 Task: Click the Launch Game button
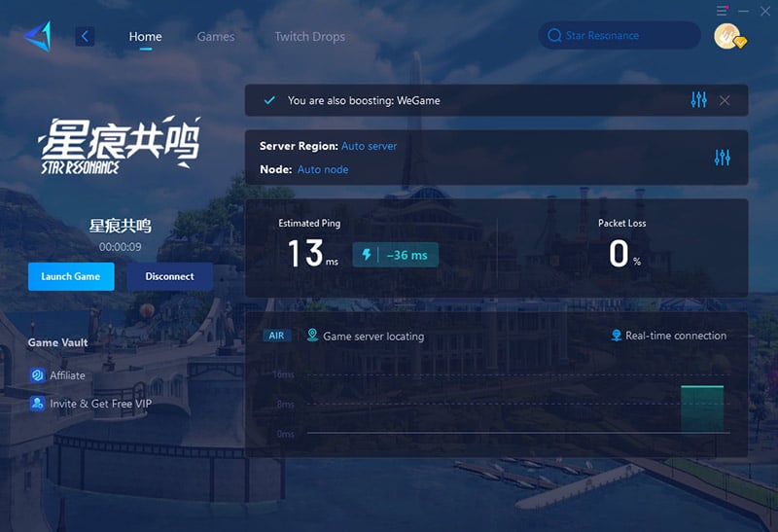tap(71, 276)
